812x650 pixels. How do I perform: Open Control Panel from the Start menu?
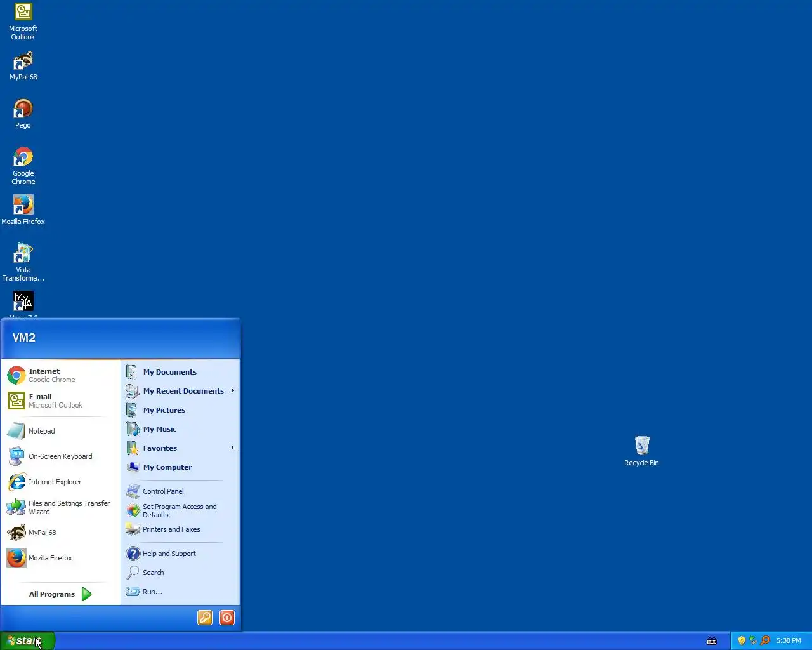tap(180, 491)
